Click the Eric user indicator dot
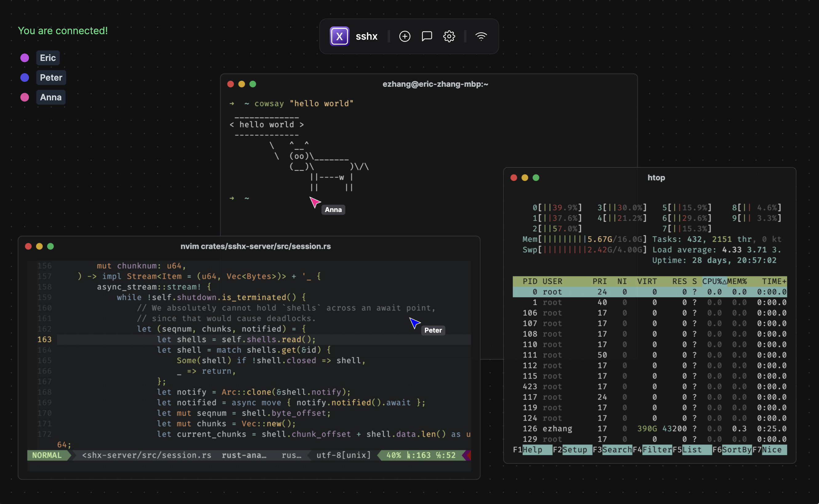This screenshot has width=819, height=504. (24, 57)
